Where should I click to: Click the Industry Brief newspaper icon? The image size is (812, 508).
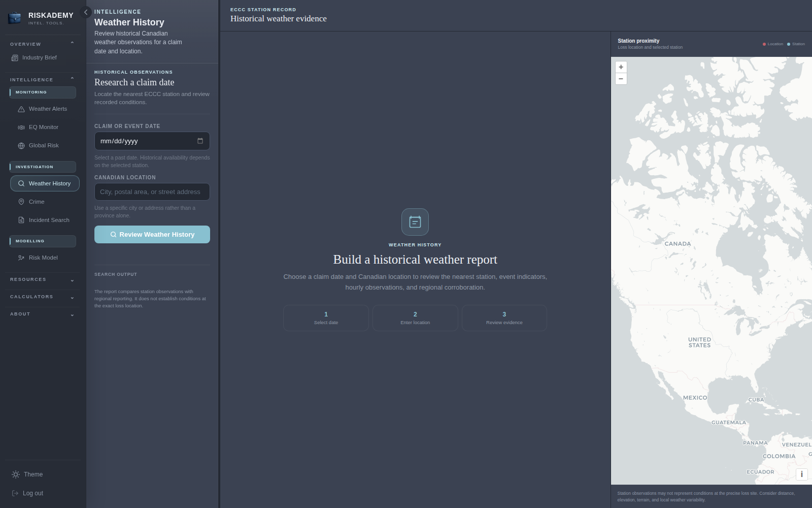coord(15,58)
